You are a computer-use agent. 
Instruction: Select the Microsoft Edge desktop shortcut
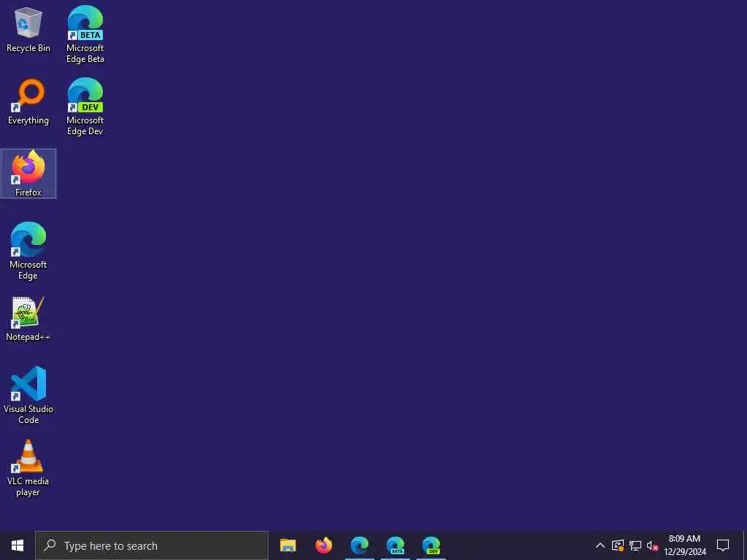[x=28, y=251]
